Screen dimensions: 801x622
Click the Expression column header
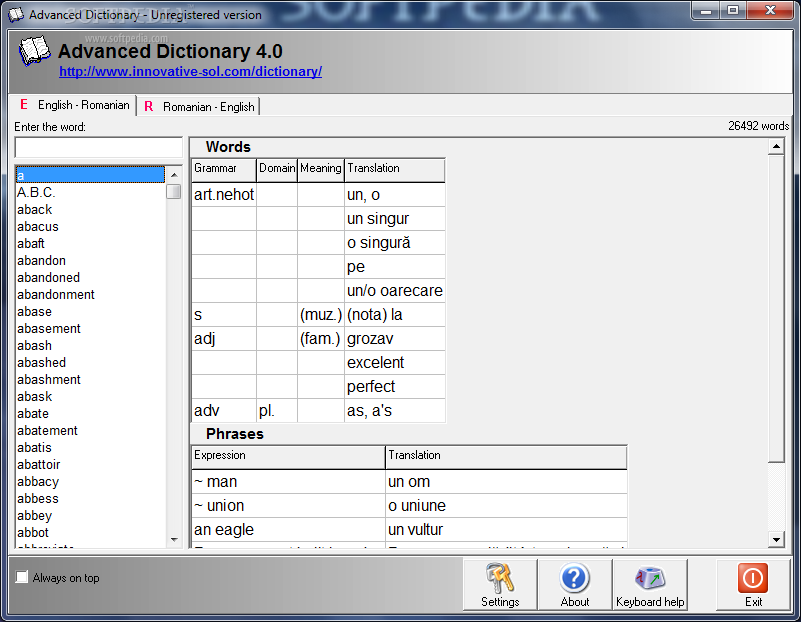tap(288, 457)
